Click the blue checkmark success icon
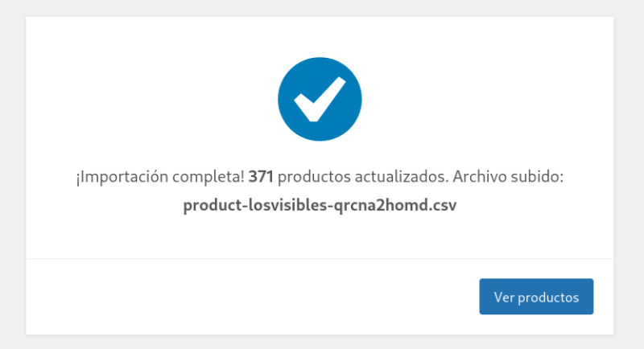 [x=320, y=99]
